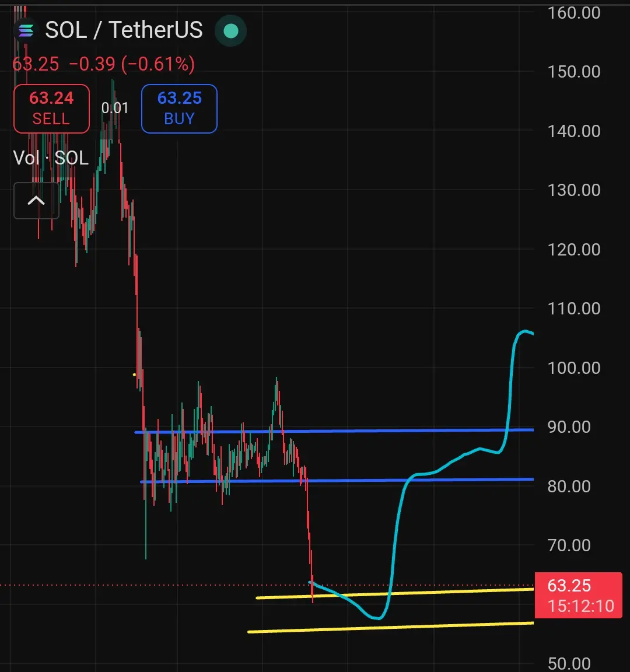The width and height of the screenshot is (630, 672).
Task: Click the 120.00 price axis label
Action: point(574,250)
